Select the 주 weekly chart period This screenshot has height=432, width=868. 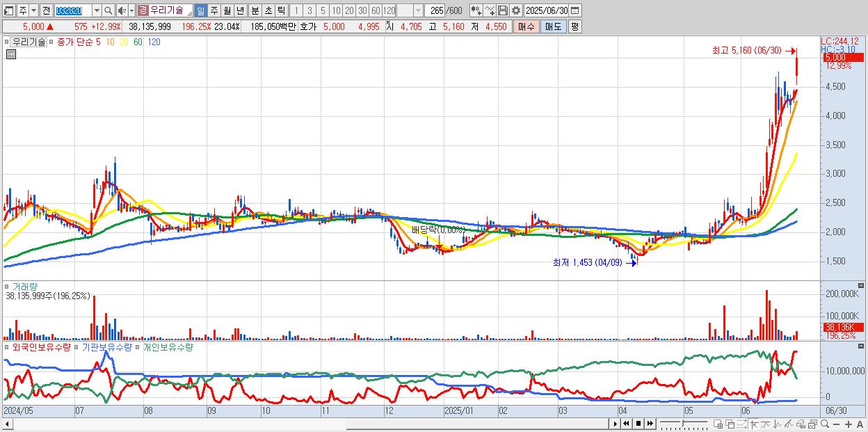(x=214, y=10)
